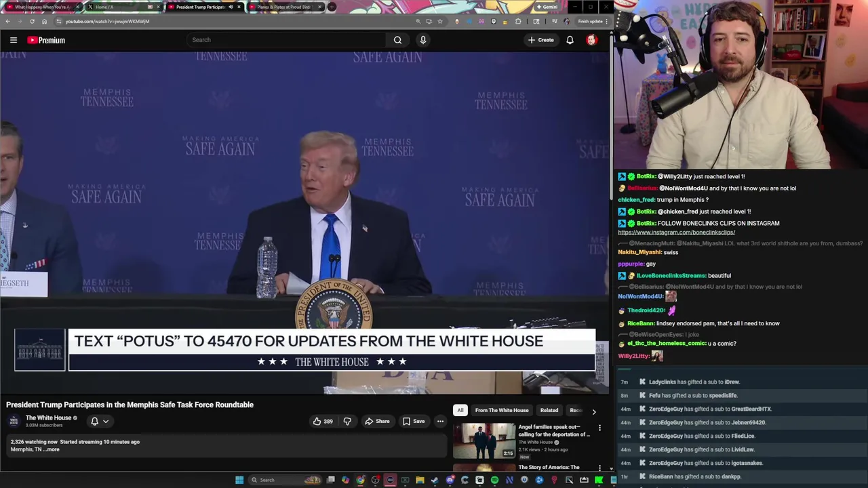
Task: Click the page vertical scrollbar down arrow
Action: coord(611,468)
